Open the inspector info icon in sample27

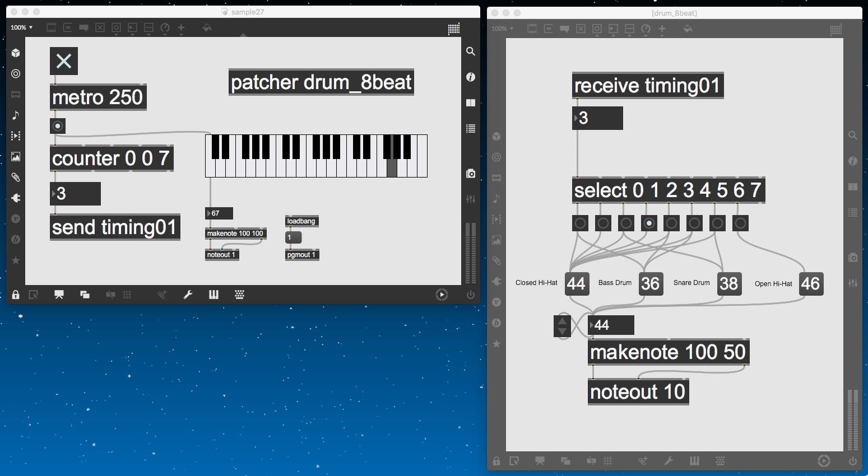471,77
